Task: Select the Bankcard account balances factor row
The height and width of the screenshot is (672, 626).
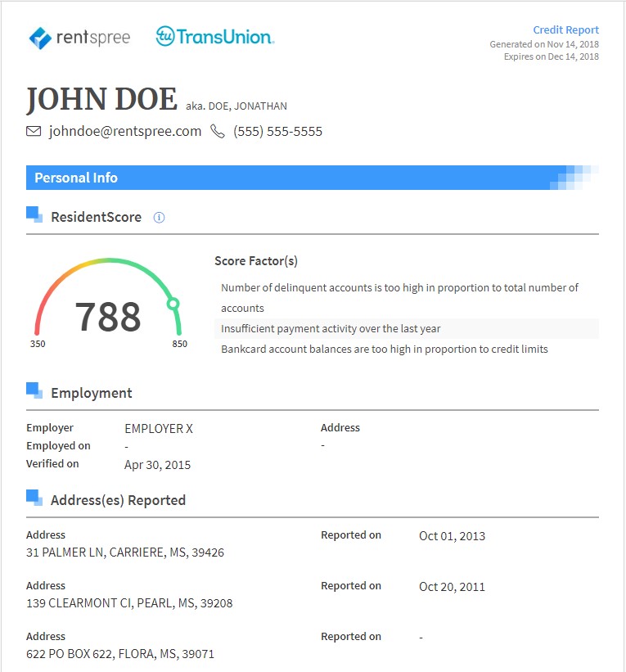Action: (x=407, y=350)
